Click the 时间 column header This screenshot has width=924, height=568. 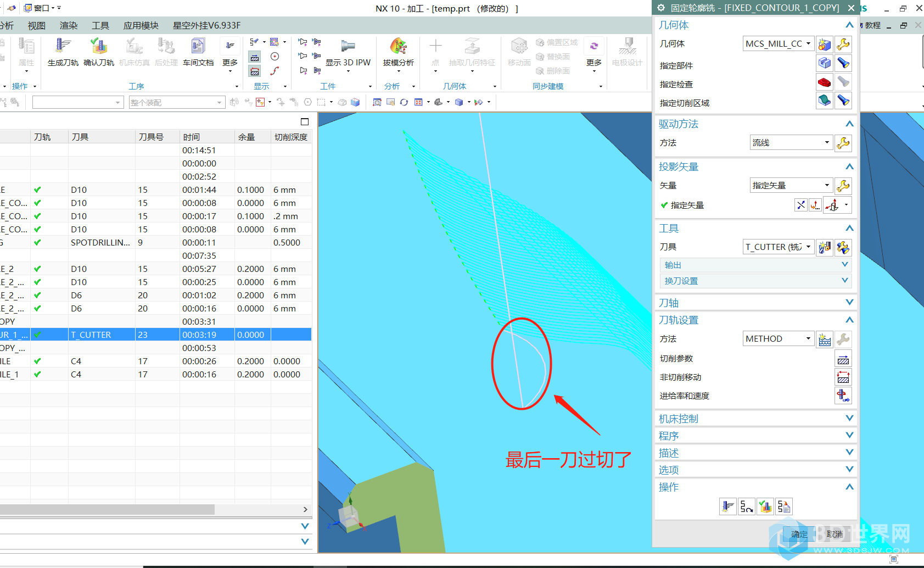(x=206, y=137)
